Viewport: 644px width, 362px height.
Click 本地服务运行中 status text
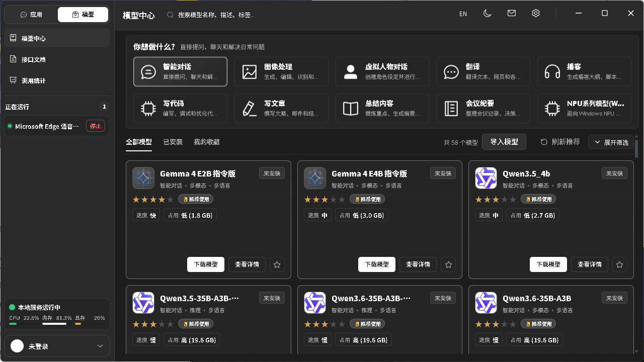[39, 307]
